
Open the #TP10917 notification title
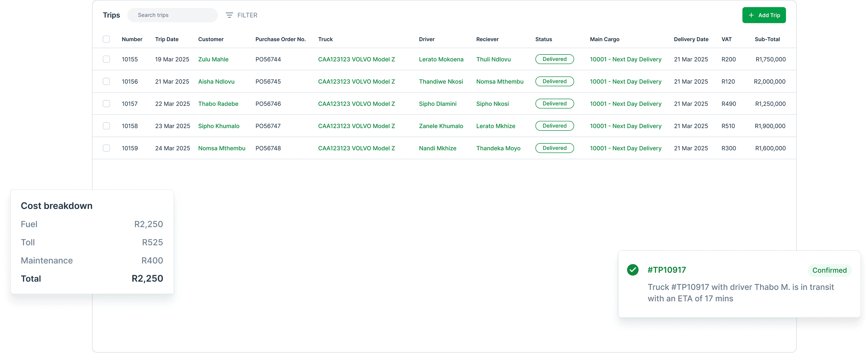pyautogui.click(x=666, y=270)
